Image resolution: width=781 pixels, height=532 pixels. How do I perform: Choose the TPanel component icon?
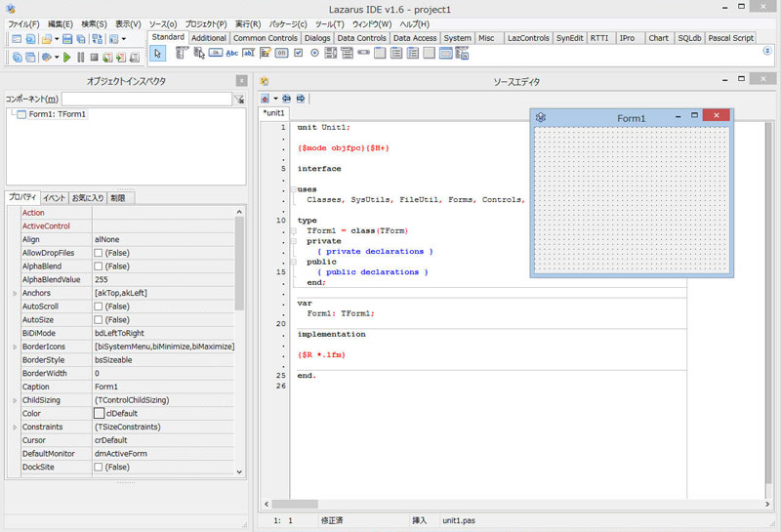point(429,53)
